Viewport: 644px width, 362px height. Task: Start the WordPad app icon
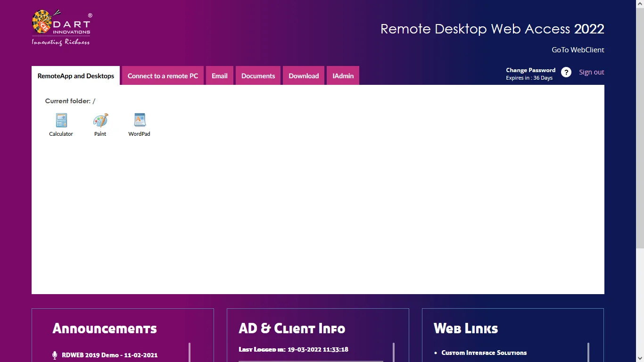pyautogui.click(x=140, y=120)
